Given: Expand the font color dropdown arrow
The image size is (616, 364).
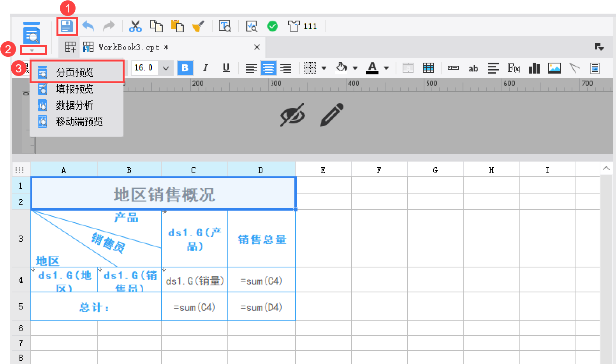Looking at the screenshot, I should pyautogui.click(x=386, y=68).
